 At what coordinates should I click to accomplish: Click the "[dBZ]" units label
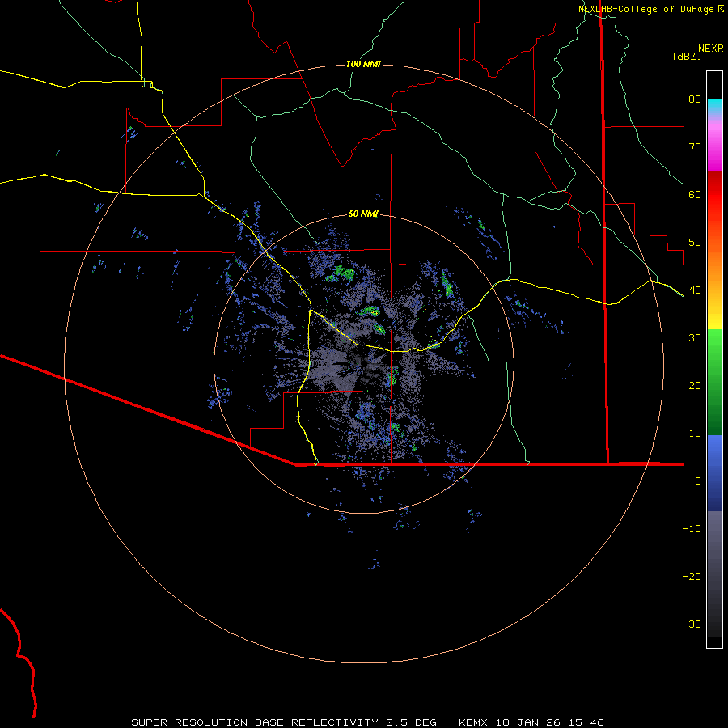(x=687, y=56)
